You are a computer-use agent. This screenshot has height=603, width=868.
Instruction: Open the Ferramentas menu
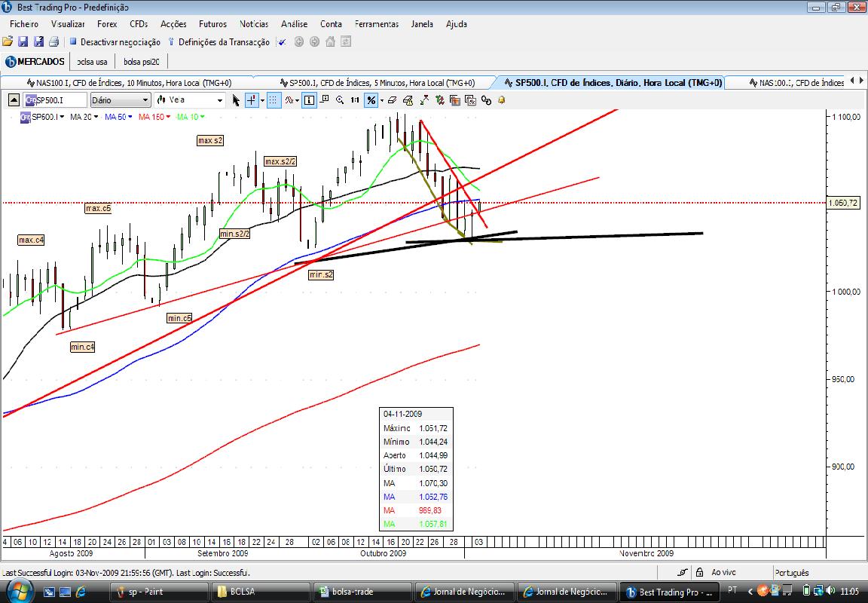(x=377, y=24)
